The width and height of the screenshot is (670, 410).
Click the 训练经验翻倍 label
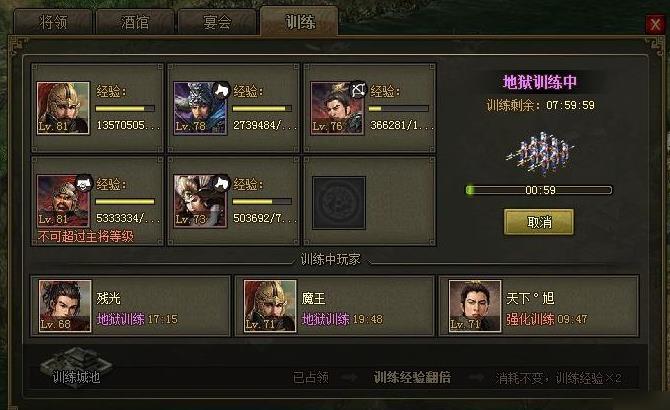tap(412, 378)
